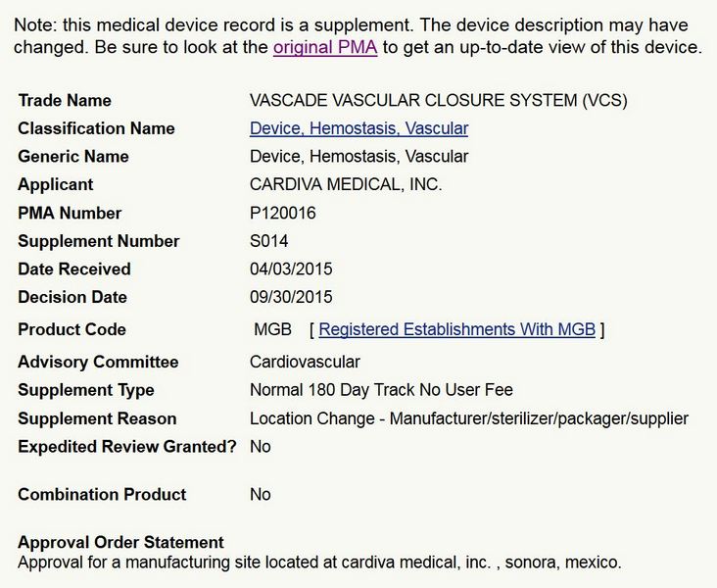Image resolution: width=717 pixels, height=588 pixels.
Task: Click the Generic Name value text
Action: (358, 156)
